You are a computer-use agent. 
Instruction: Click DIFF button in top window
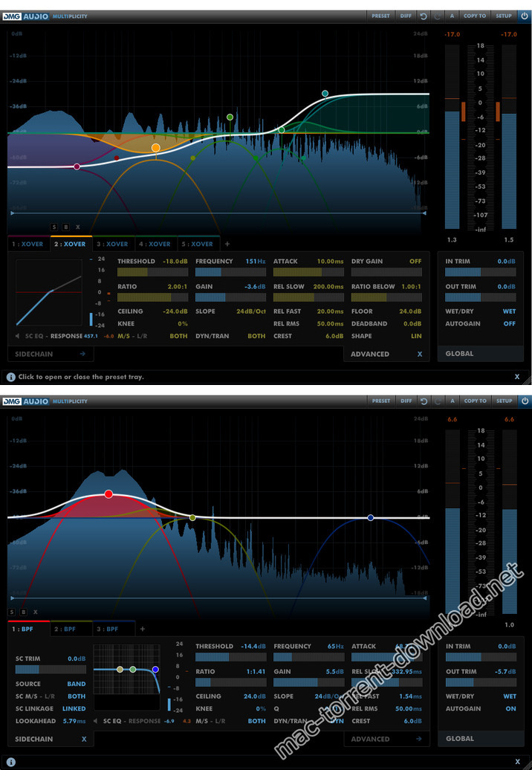click(406, 16)
